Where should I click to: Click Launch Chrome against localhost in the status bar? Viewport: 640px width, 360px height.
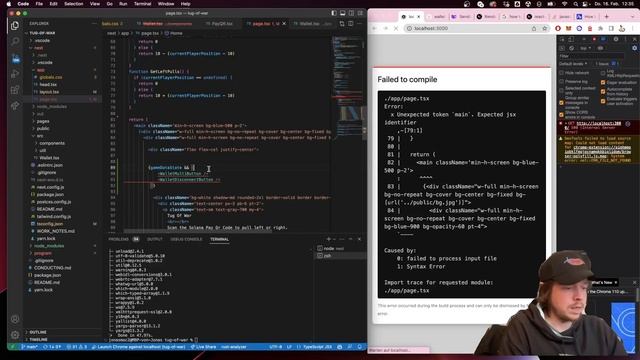pyautogui.click(x=138, y=347)
